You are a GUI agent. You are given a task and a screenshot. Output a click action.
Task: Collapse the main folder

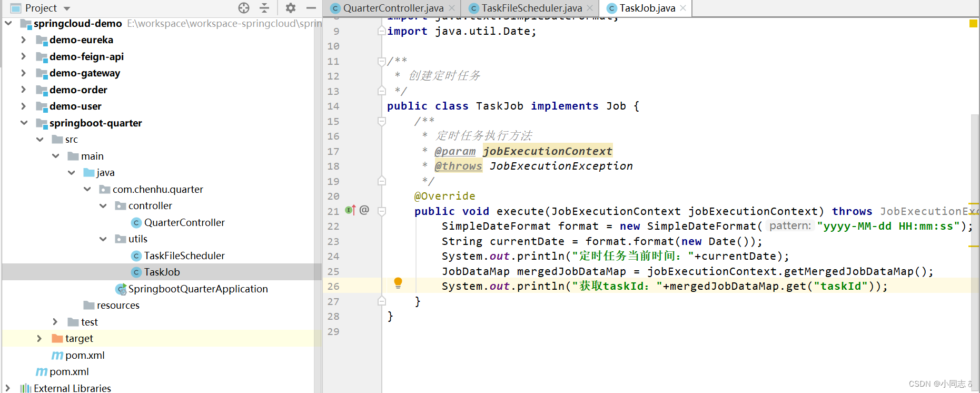tap(55, 156)
